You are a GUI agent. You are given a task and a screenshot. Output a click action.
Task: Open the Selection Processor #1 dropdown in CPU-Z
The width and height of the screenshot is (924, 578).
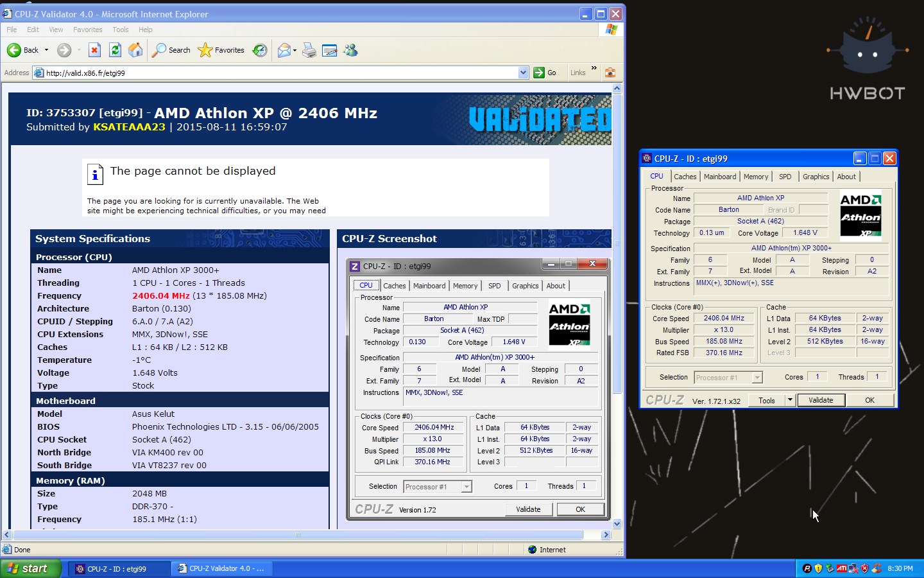[757, 378]
